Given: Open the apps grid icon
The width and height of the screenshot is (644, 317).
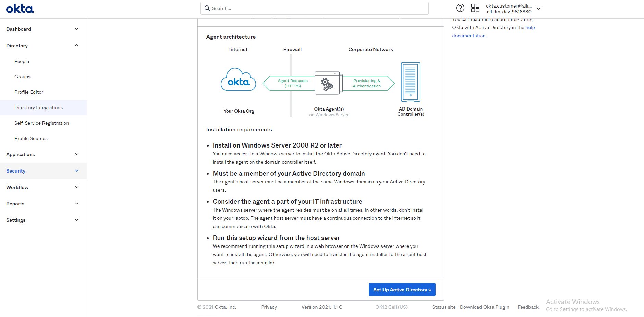Looking at the screenshot, I should coord(475,8).
